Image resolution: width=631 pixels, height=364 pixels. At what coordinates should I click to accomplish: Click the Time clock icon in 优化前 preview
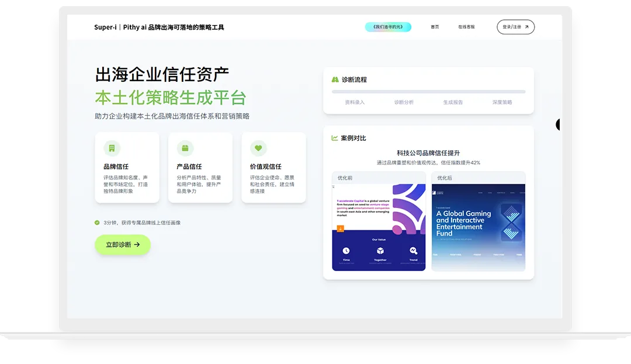coord(346,251)
